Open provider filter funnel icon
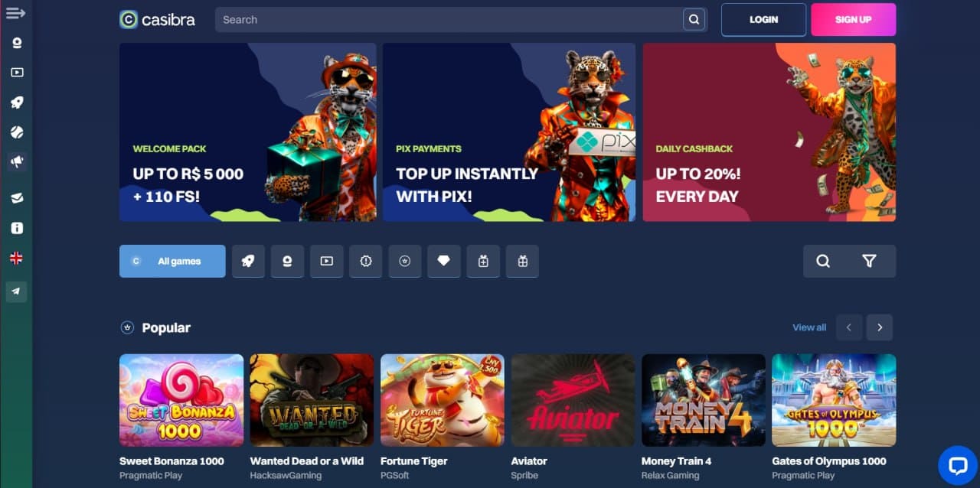Viewport: 980px width, 488px height. click(869, 261)
